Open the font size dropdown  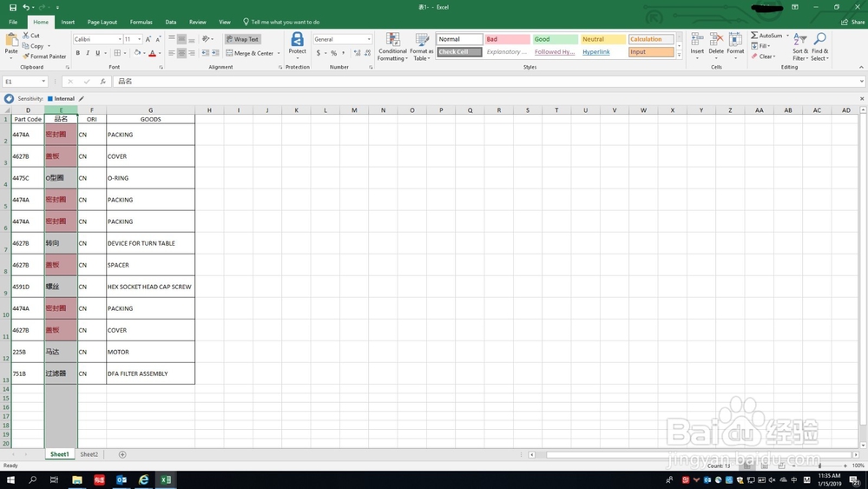139,39
